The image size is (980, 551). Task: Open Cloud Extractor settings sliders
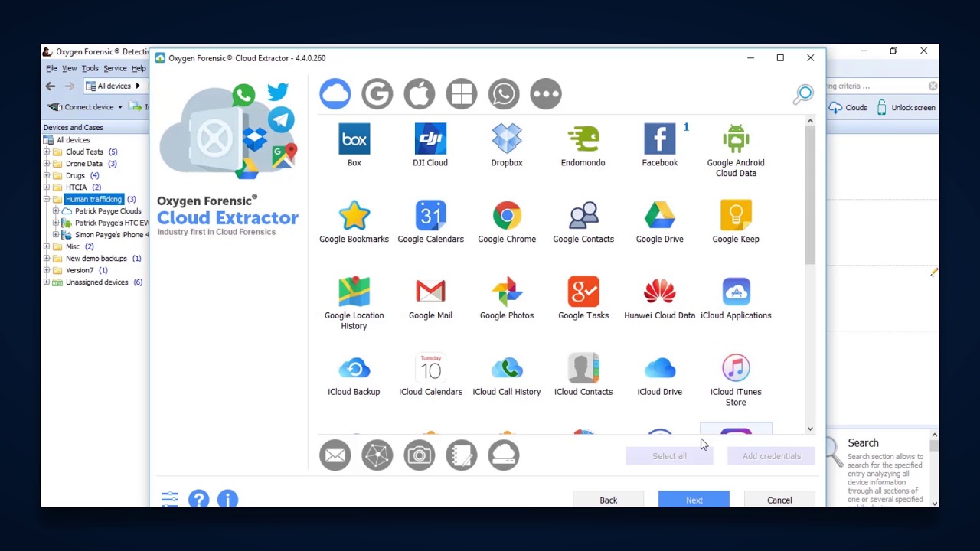[170, 500]
